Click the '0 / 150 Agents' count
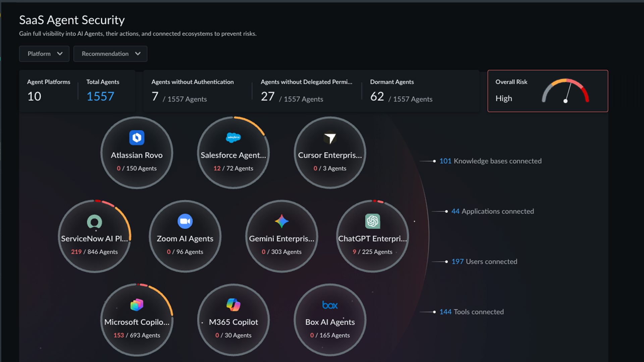644x362 pixels. pos(137,168)
